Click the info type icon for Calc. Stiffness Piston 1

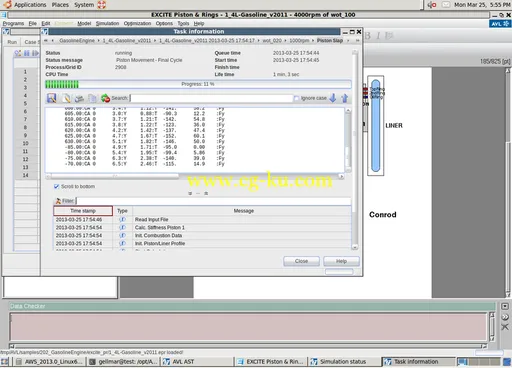[122, 227]
